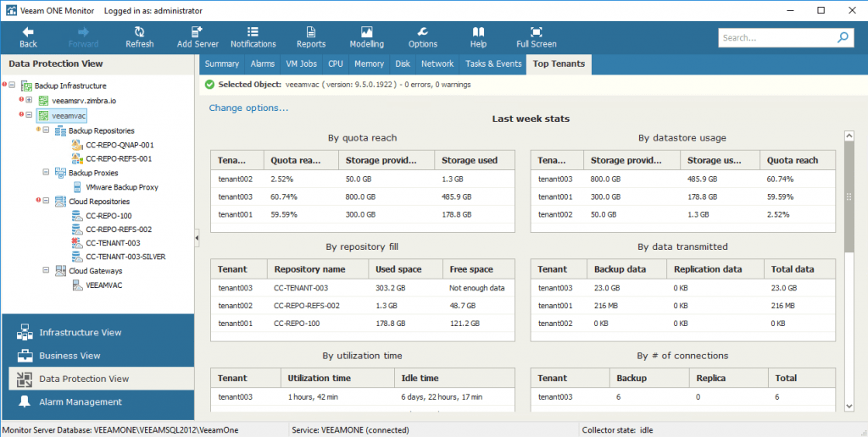Select the VMware Backup Proxy item

(122, 187)
